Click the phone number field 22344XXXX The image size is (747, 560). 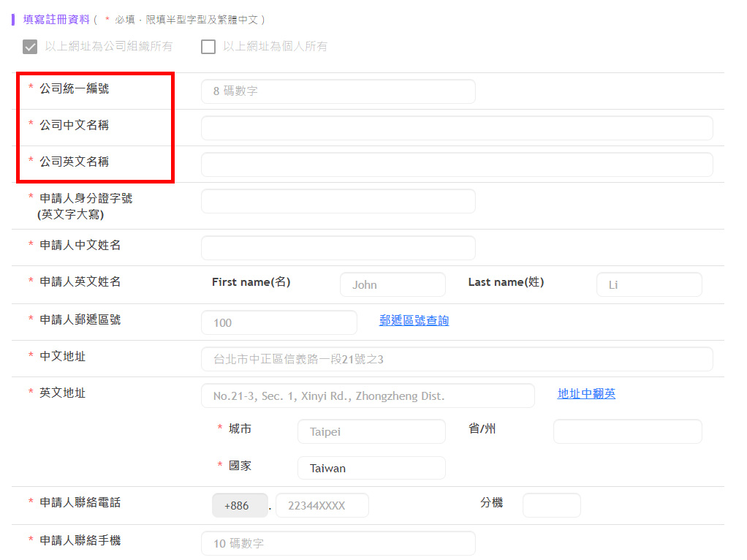click(x=322, y=505)
